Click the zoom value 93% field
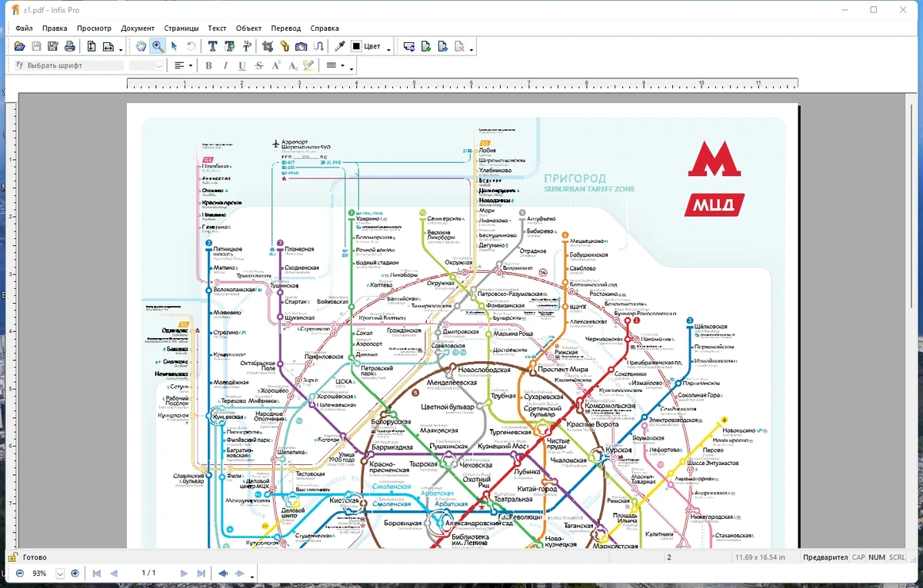 click(40, 573)
